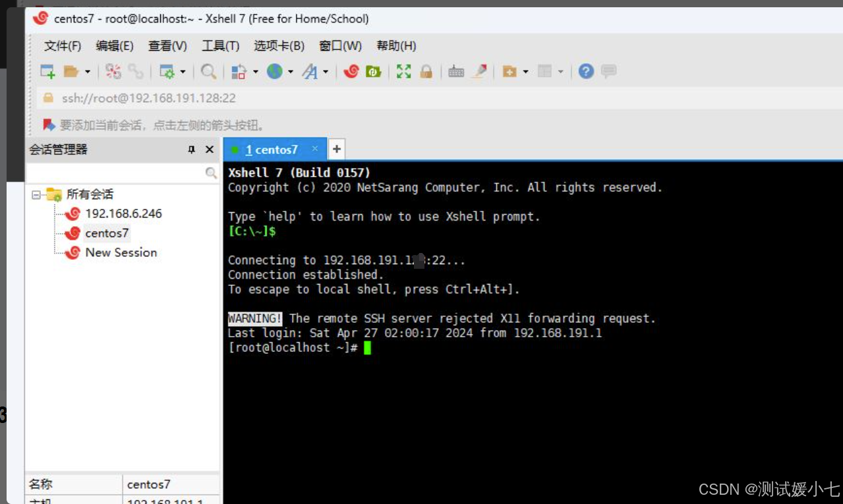The height and width of the screenshot is (504, 843).
Task: Open the 帮助(H) menu
Action: (x=396, y=46)
